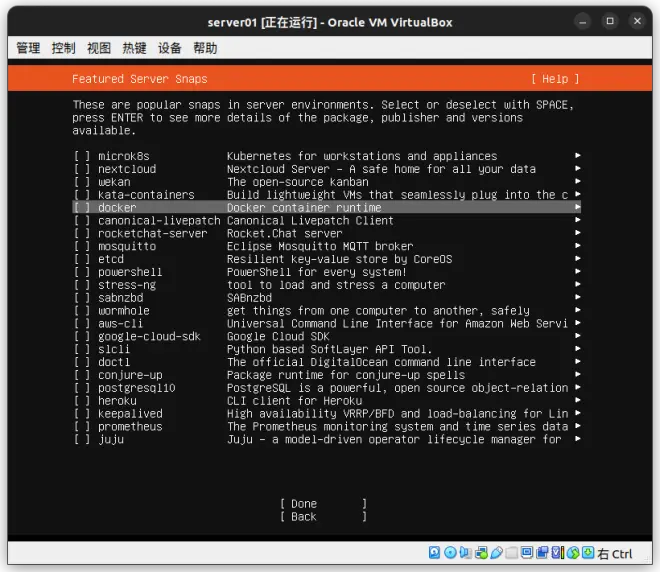Expand details arrow for juju row
Viewport: 660px width, 572px height.
coord(578,439)
